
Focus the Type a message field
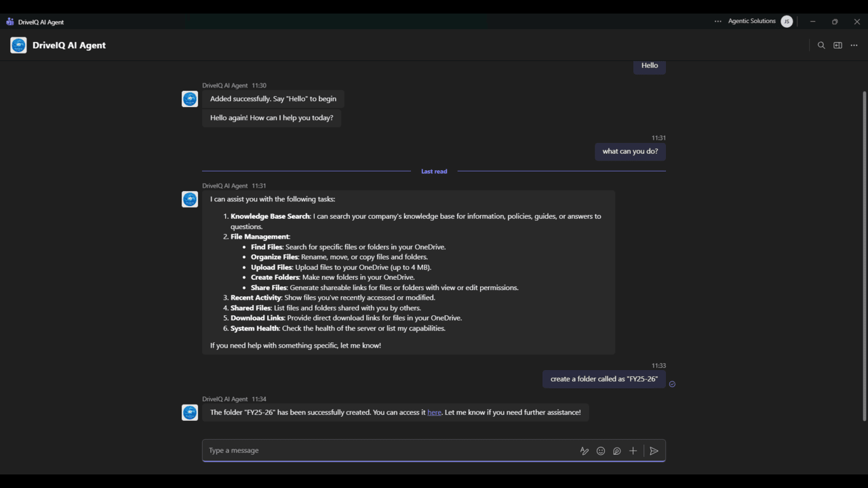tap(390, 451)
